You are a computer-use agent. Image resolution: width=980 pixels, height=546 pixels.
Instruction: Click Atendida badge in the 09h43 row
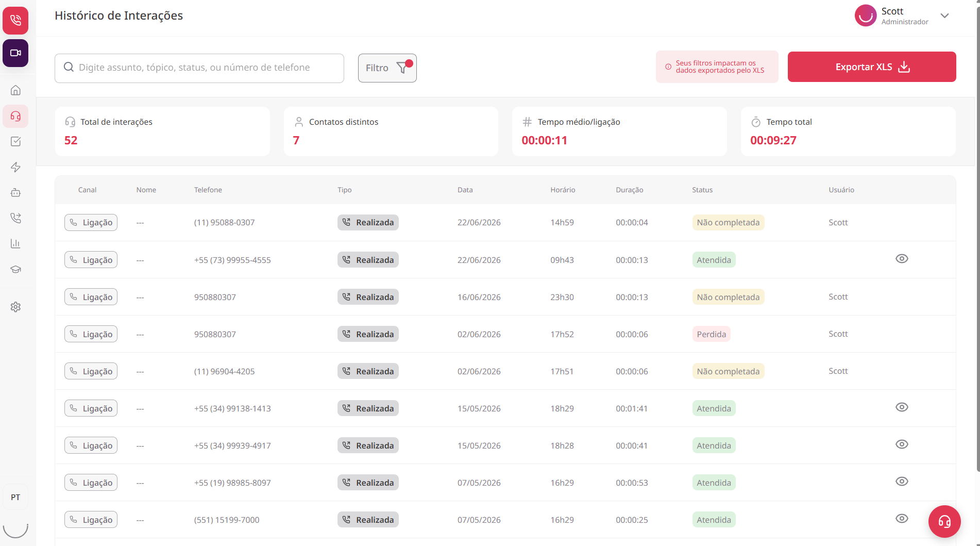[x=714, y=260]
